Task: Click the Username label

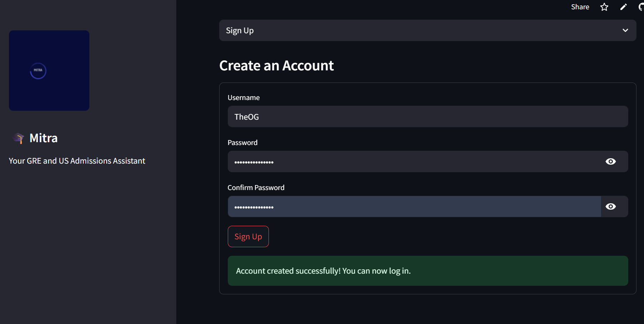Action: click(x=244, y=98)
